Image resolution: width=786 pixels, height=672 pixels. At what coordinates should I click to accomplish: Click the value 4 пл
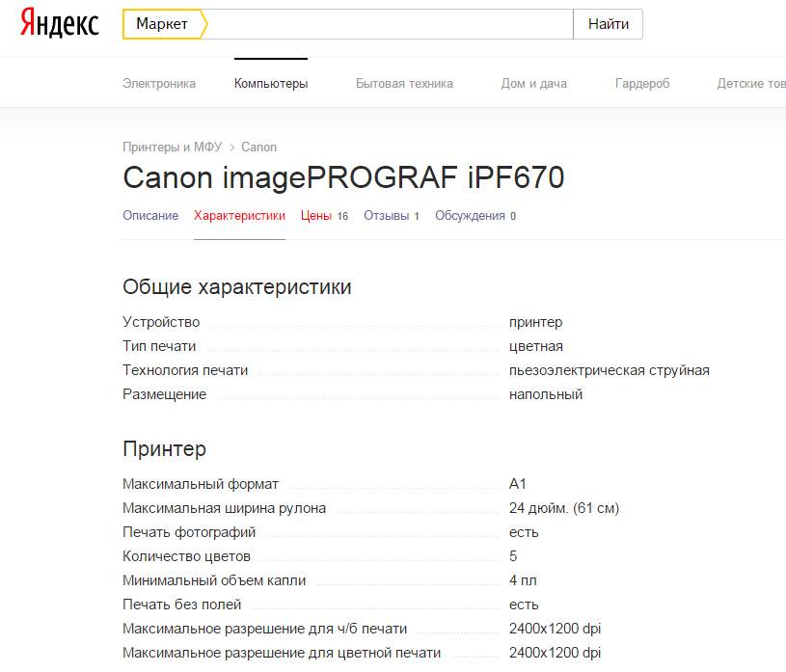(x=523, y=580)
